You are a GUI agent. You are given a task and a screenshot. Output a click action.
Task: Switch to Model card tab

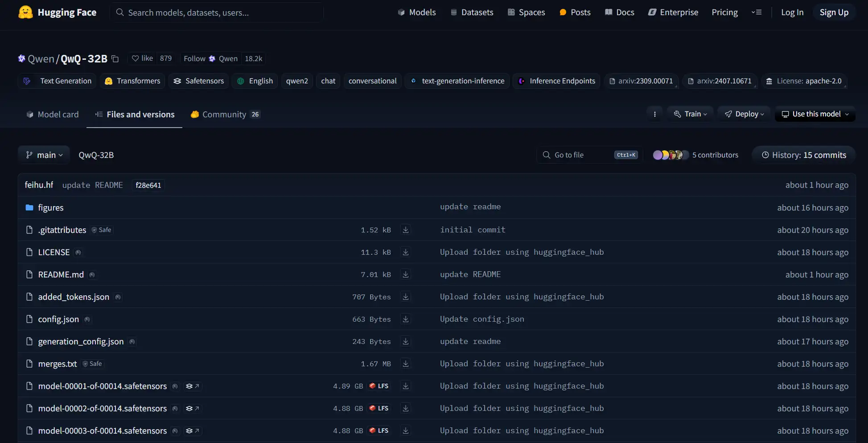point(53,115)
